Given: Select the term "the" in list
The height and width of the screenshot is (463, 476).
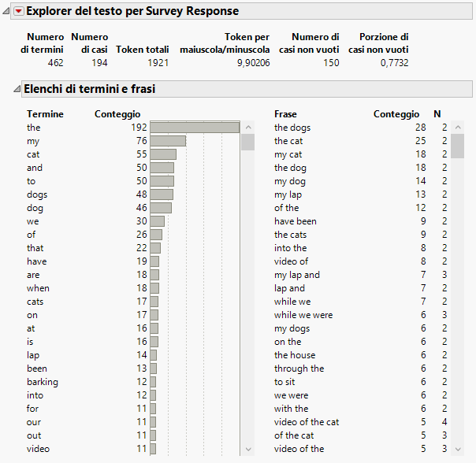Looking at the screenshot, I should tap(33, 128).
